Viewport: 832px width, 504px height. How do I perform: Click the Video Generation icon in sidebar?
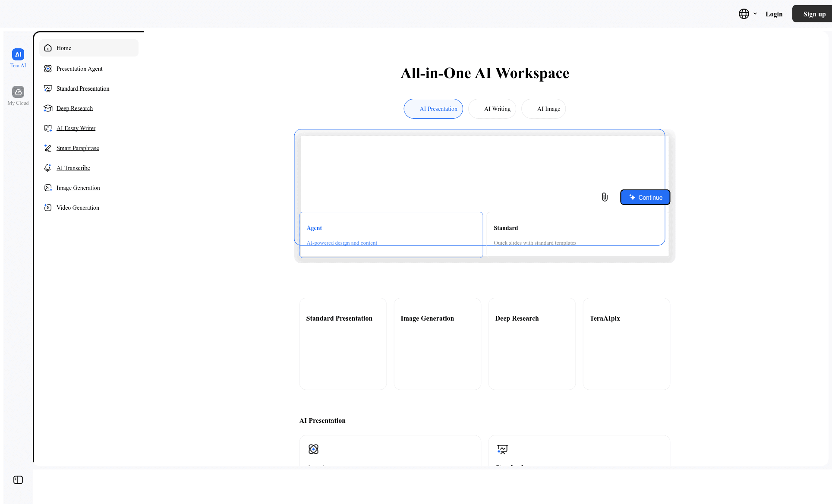tap(48, 208)
